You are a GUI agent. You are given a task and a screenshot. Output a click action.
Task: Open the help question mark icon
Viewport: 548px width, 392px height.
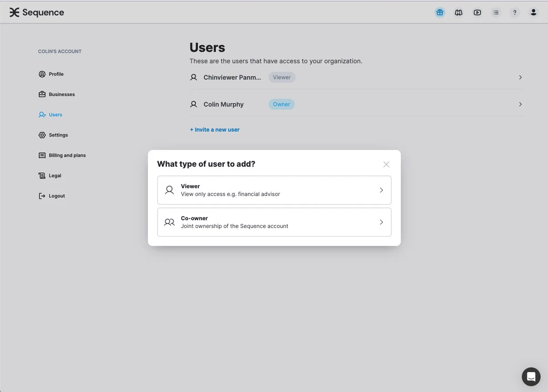(515, 12)
